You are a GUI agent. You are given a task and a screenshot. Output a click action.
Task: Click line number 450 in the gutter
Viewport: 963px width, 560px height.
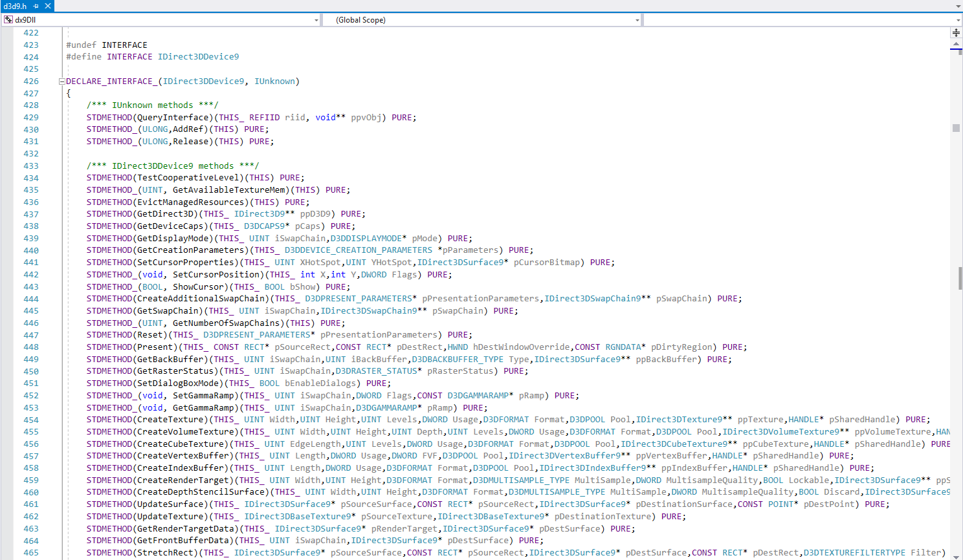(31, 372)
